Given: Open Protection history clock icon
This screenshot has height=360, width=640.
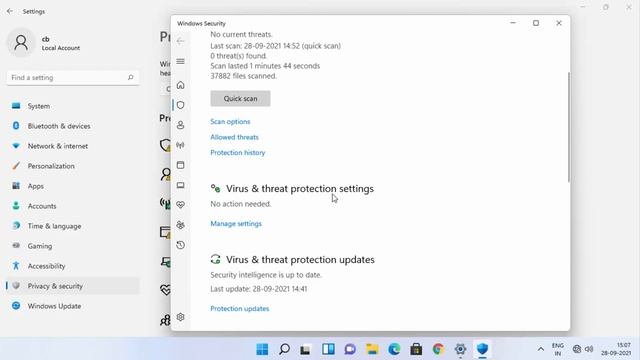Looking at the screenshot, I should 180,245.
